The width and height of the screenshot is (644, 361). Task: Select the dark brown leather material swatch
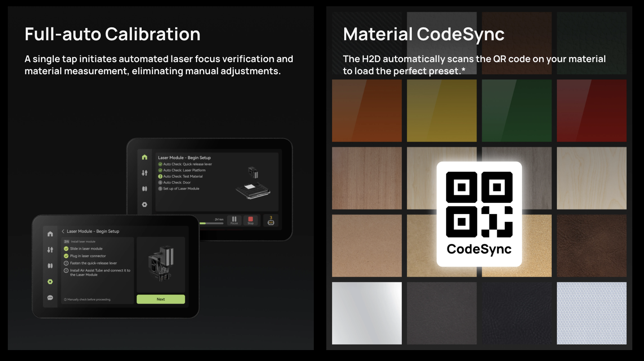pyautogui.click(x=592, y=246)
